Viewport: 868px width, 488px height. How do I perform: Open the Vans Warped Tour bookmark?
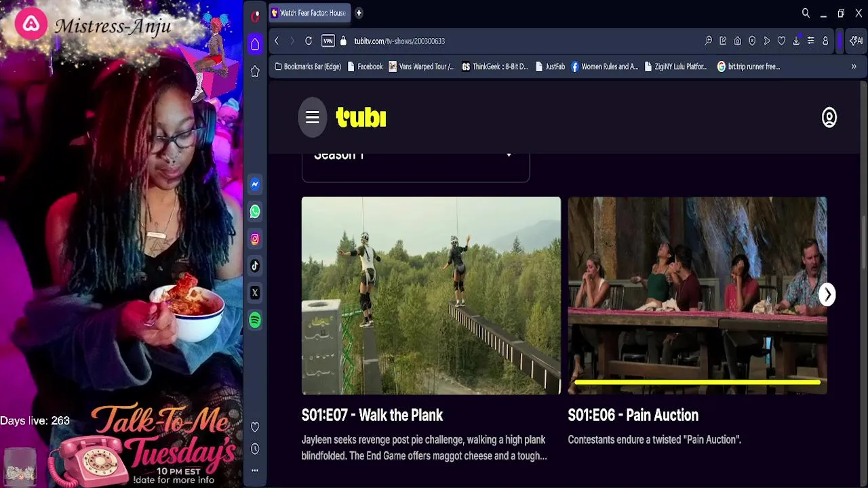point(422,66)
